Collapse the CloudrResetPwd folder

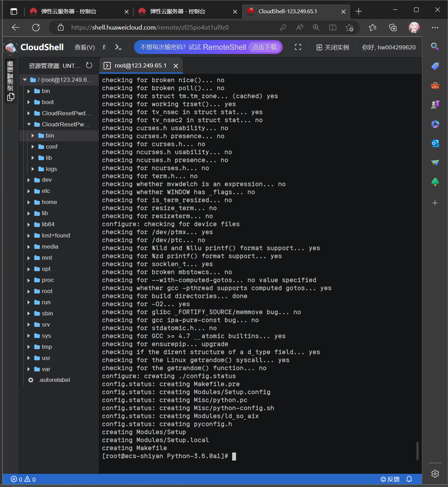(29, 124)
